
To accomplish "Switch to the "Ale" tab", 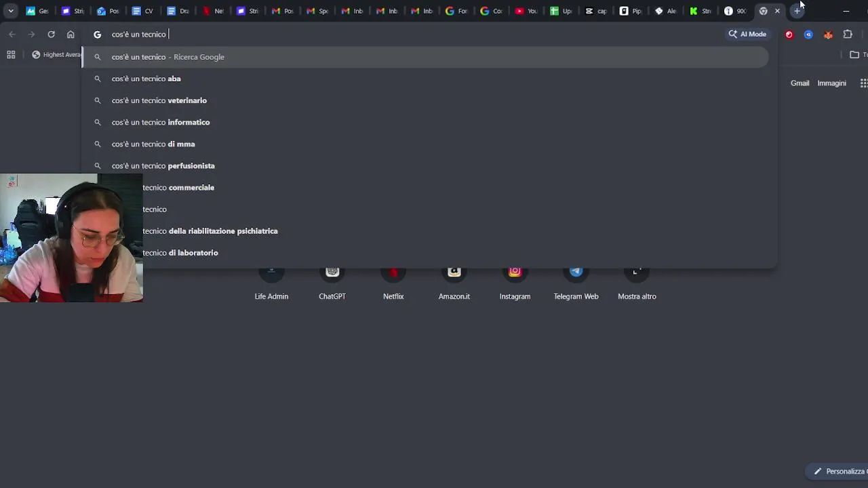I will coord(666,11).
